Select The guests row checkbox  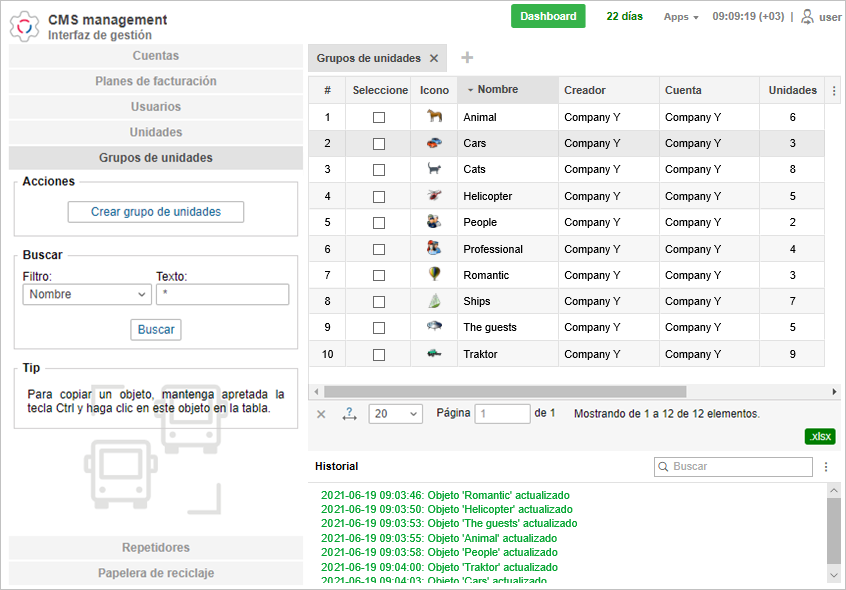click(x=379, y=328)
